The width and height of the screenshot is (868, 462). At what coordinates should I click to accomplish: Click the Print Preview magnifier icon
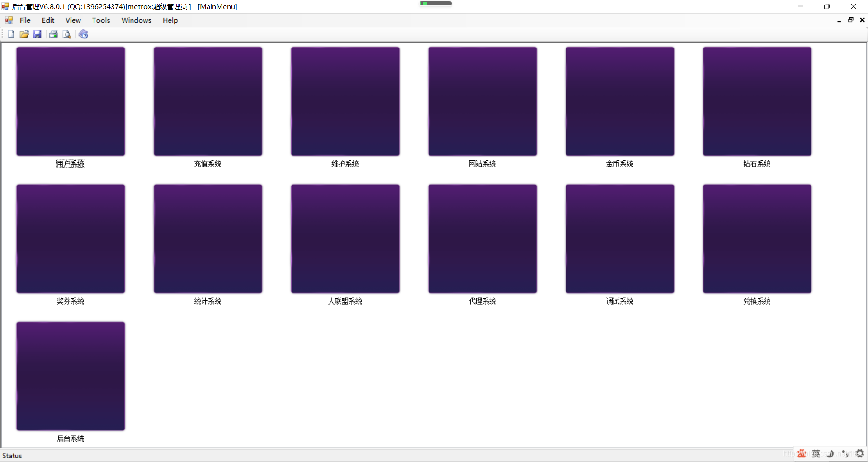tap(67, 34)
